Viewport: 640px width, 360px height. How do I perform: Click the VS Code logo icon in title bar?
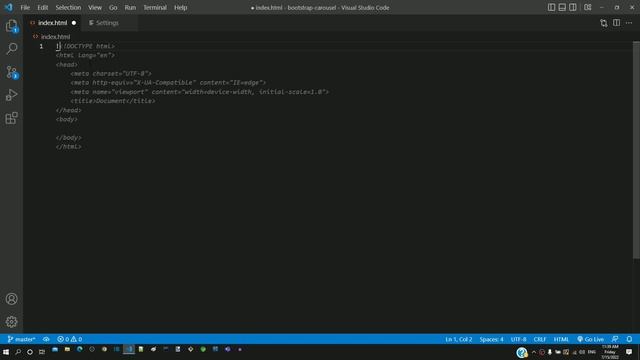pyautogui.click(x=9, y=7)
